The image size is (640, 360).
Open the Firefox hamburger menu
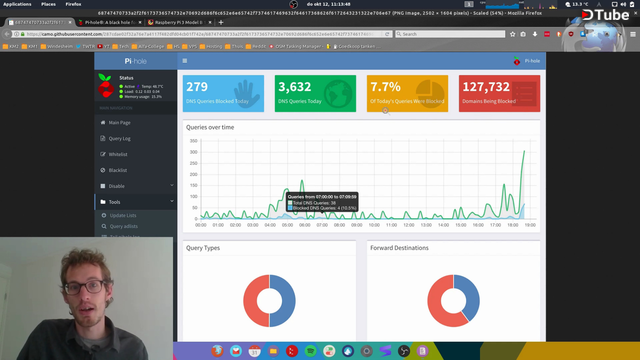point(633,34)
